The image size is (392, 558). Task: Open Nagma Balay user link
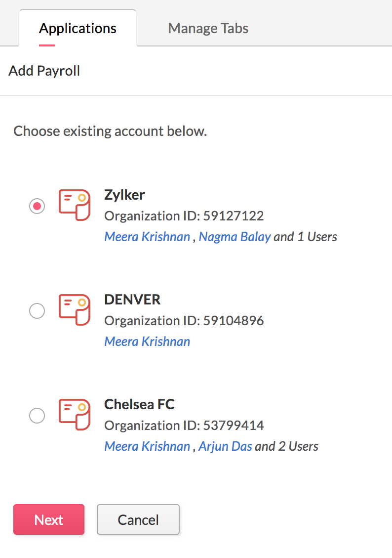235,237
